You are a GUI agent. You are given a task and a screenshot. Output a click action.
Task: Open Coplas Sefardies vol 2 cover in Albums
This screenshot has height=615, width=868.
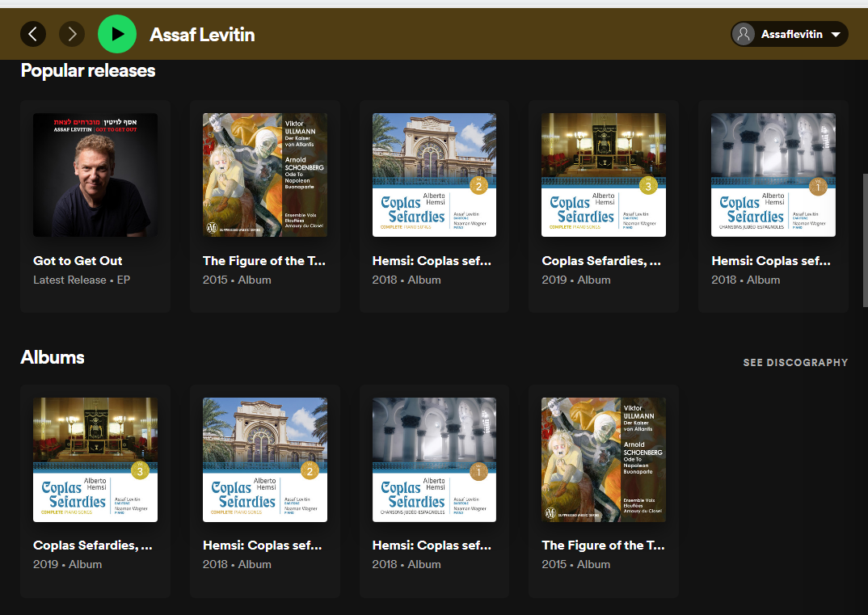[x=264, y=460]
